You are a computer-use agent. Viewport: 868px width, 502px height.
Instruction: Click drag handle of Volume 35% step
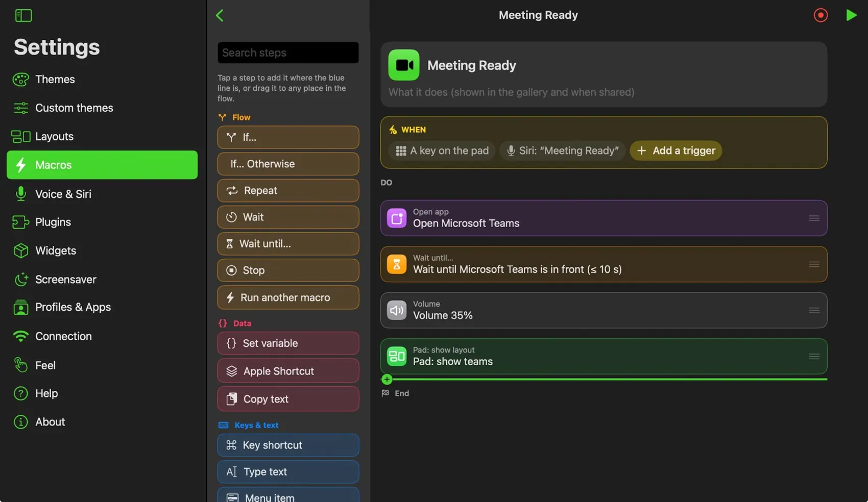click(x=814, y=310)
